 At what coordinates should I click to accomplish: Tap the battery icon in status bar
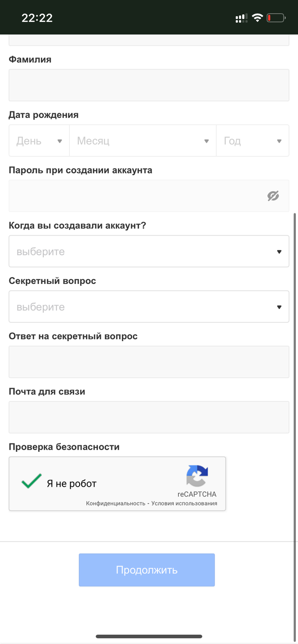(x=275, y=18)
